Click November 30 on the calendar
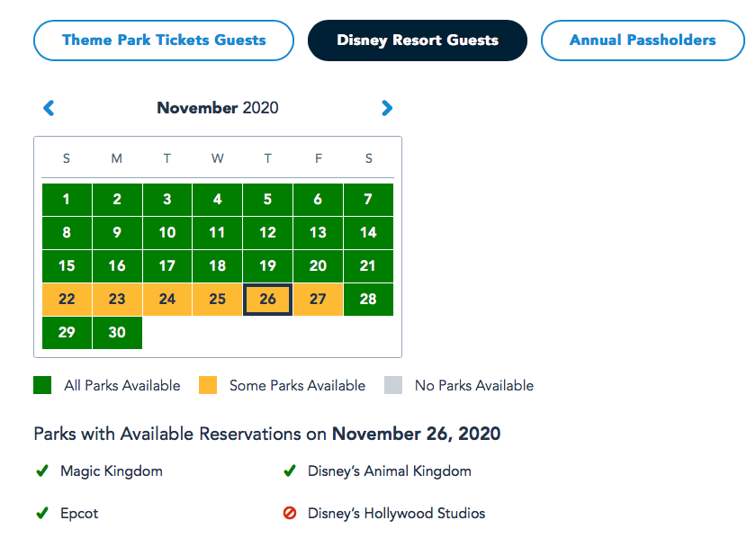Image resolution: width=756 pixels, height=547 pixels. [117, 333]
